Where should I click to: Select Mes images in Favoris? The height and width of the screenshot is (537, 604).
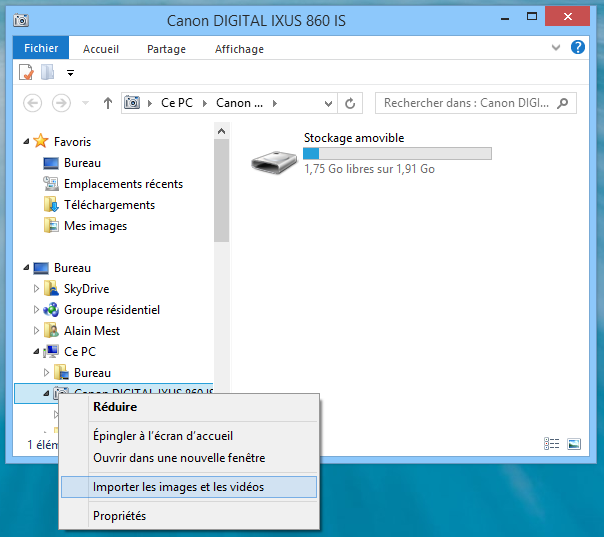pos(95,226)
